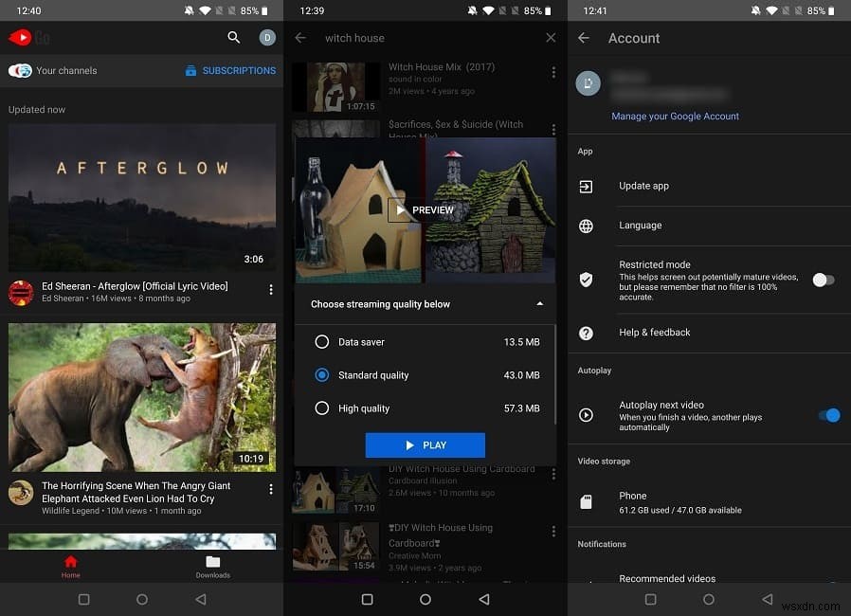Screen dimensions: 851x616
Task: Enable Restricted mode
Action: click(x=824, y=280)
